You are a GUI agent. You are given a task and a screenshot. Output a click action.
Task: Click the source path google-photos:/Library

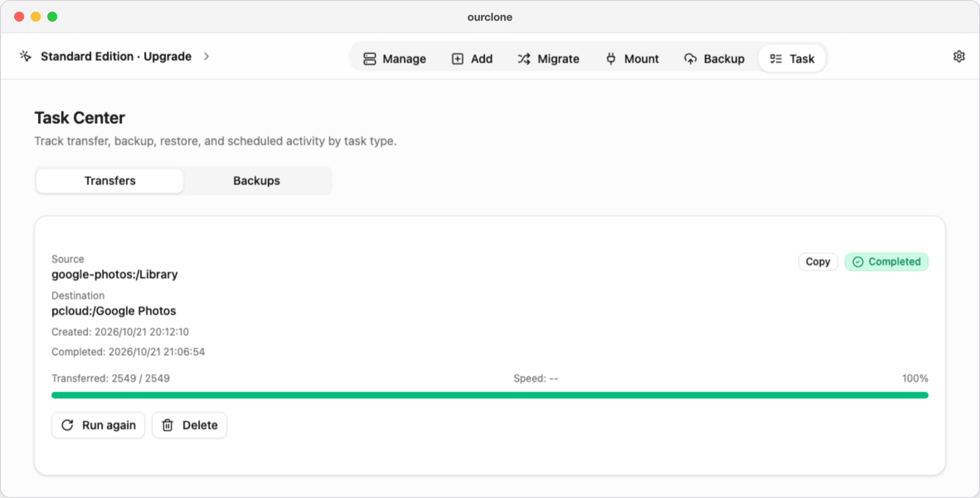click(115, 274)
